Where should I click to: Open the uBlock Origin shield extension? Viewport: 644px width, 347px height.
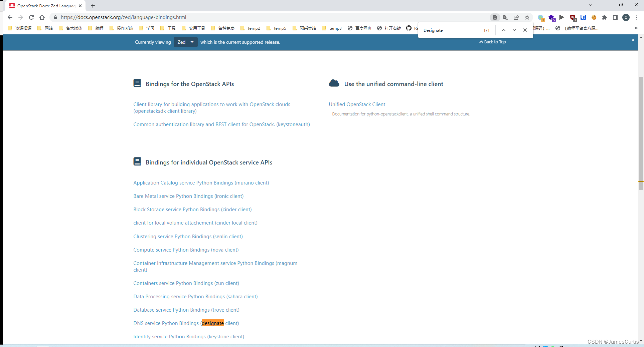click(x=573, y=18)
